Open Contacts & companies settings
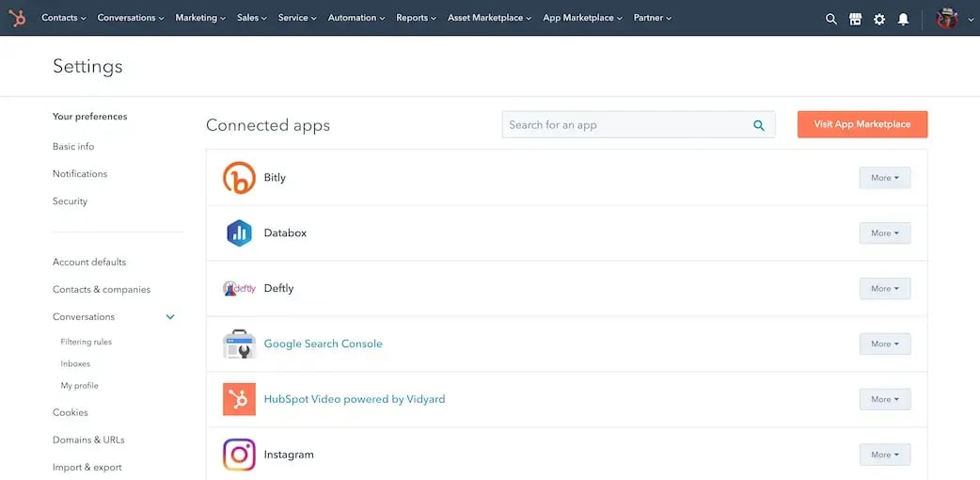980x480 pixels. tap(102, 290)
